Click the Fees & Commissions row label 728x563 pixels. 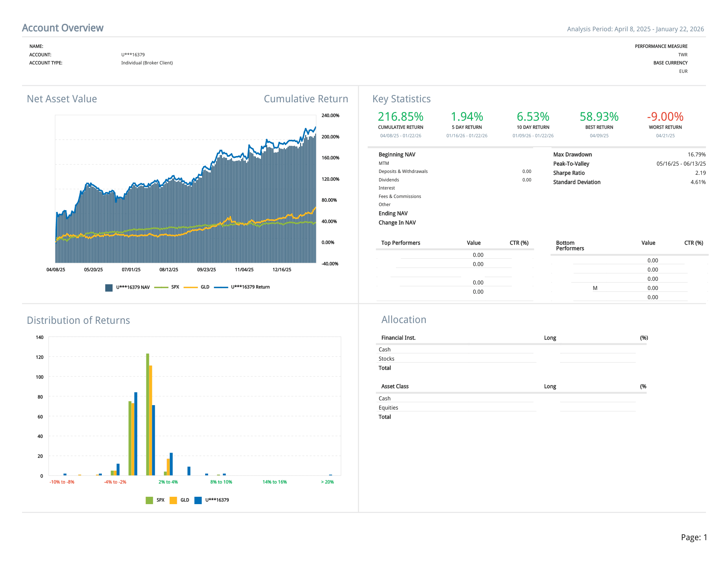(x=400, y=196)
